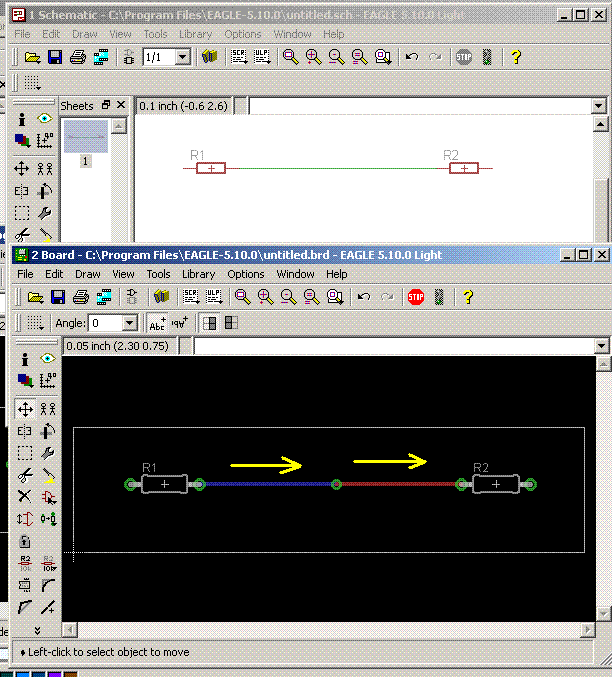
Task: Select the Add component tool in Board
Action: click(x=48, y=497)
